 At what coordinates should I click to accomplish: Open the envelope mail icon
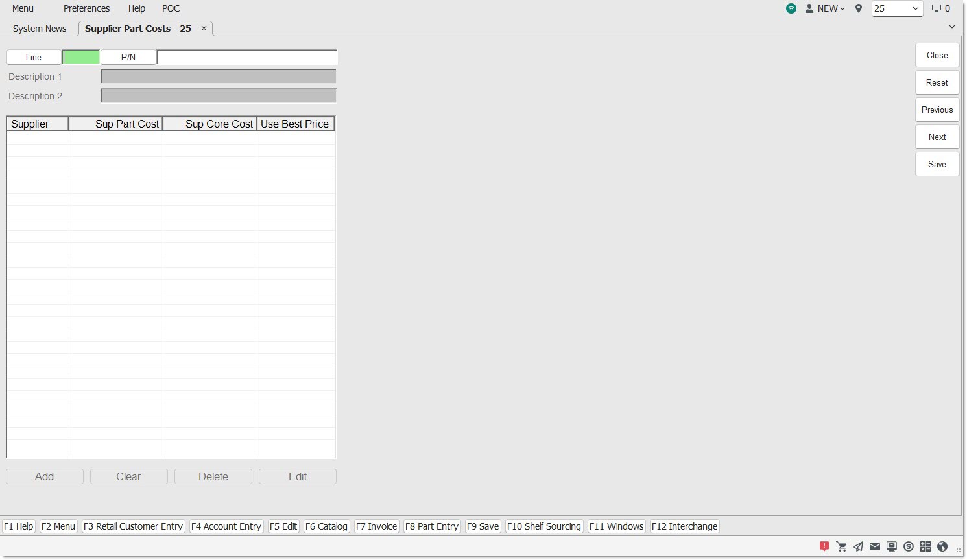click(x=875, y=546)
